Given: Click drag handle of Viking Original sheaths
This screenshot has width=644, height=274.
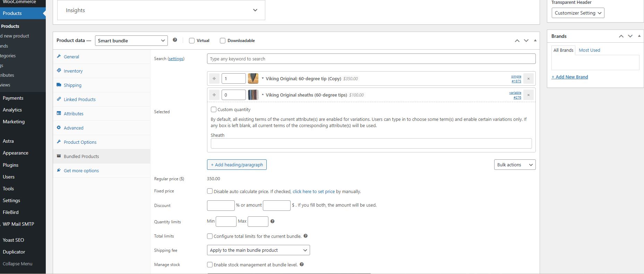Looking at the screenshot, I should pyautogui.click(x=214, y=95).
